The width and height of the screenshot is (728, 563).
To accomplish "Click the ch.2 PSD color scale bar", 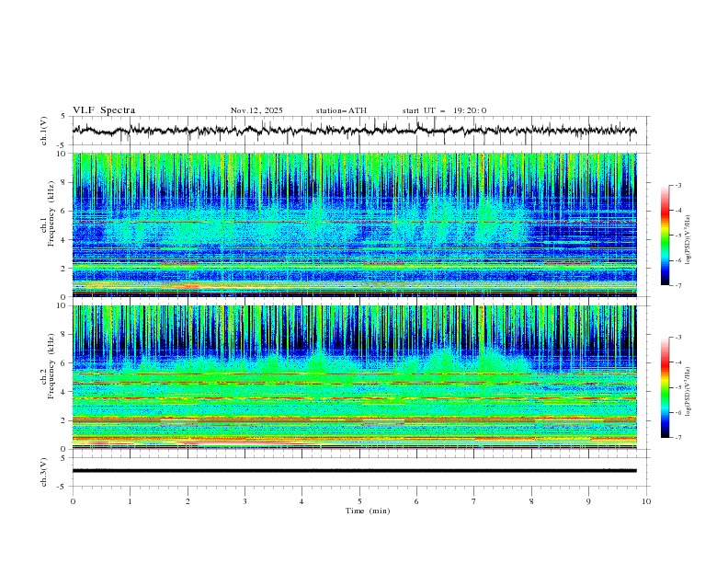I will 665,387.
